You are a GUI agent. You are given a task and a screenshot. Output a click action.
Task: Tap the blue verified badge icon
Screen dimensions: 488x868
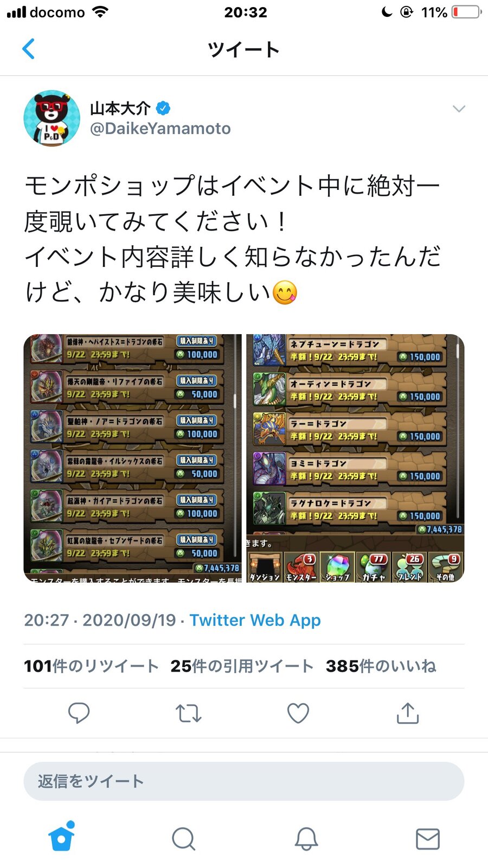(x=163, y=108)
